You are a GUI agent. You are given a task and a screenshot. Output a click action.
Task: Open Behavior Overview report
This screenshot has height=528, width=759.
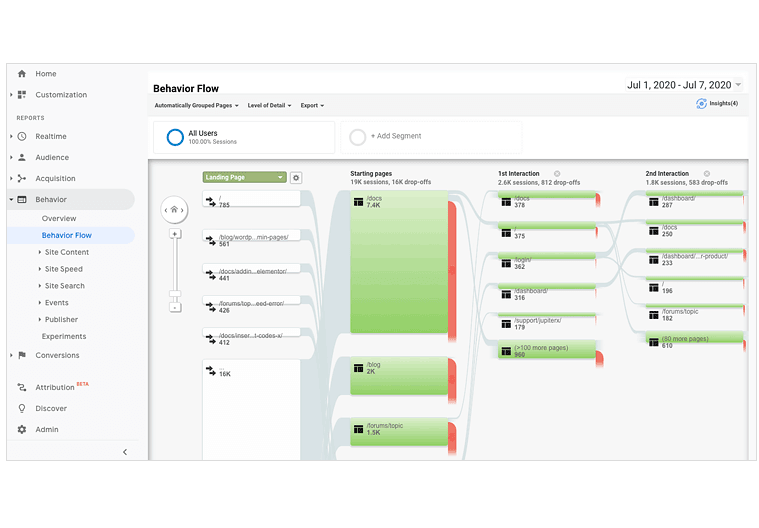tap(59, 219)
